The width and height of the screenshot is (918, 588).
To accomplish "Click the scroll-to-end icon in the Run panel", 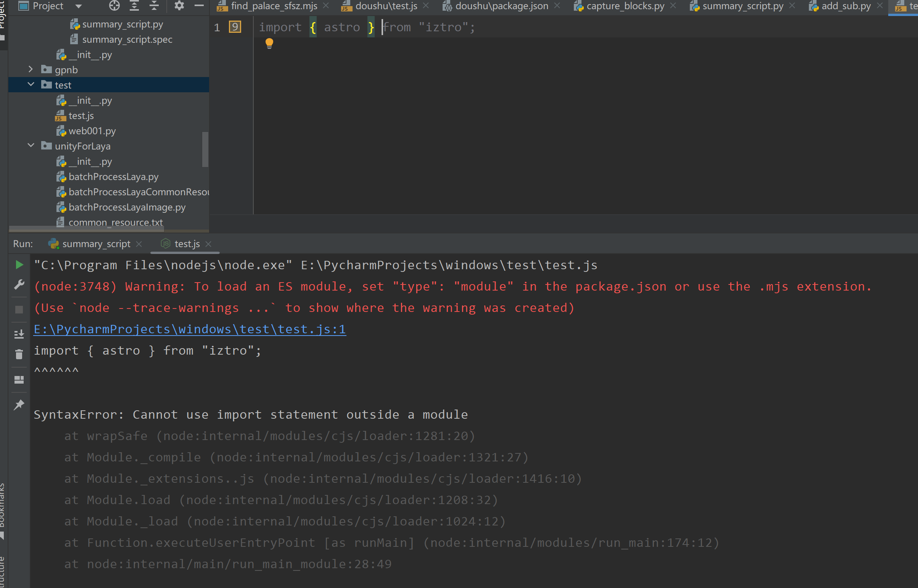I will point(19,334).
